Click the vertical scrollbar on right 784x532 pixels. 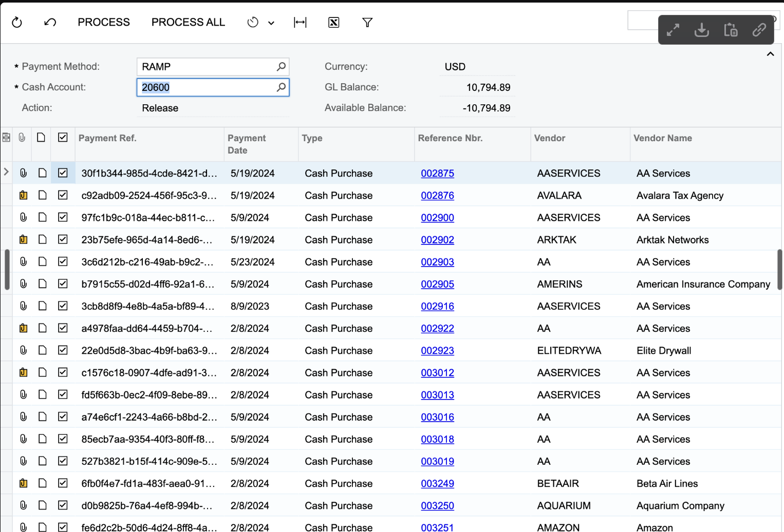pos(779,270)
